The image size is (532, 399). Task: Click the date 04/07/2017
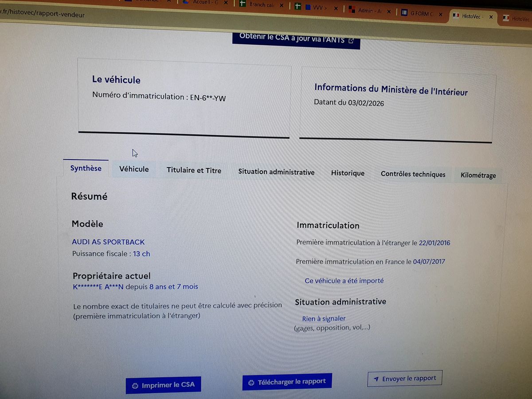[429, 262]
